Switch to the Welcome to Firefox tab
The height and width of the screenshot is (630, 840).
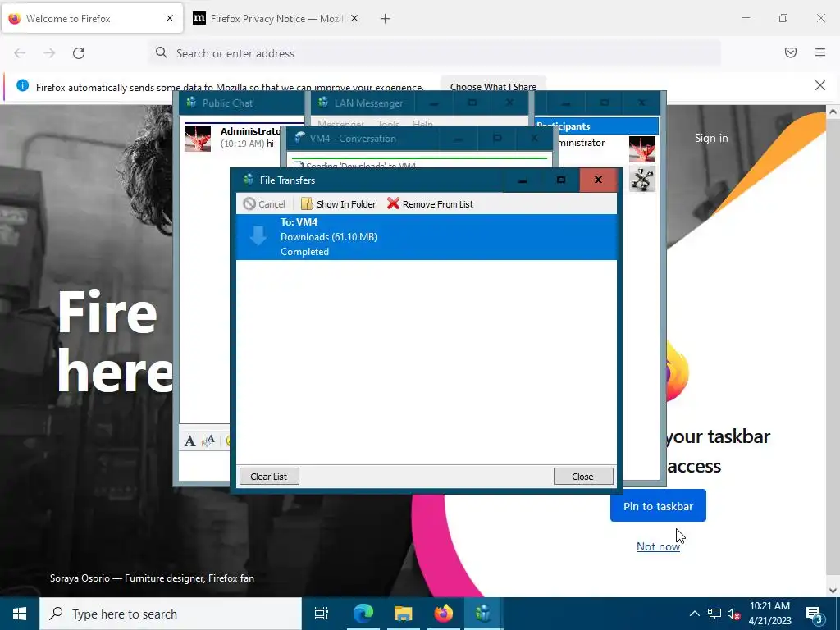tap(92, 18)
